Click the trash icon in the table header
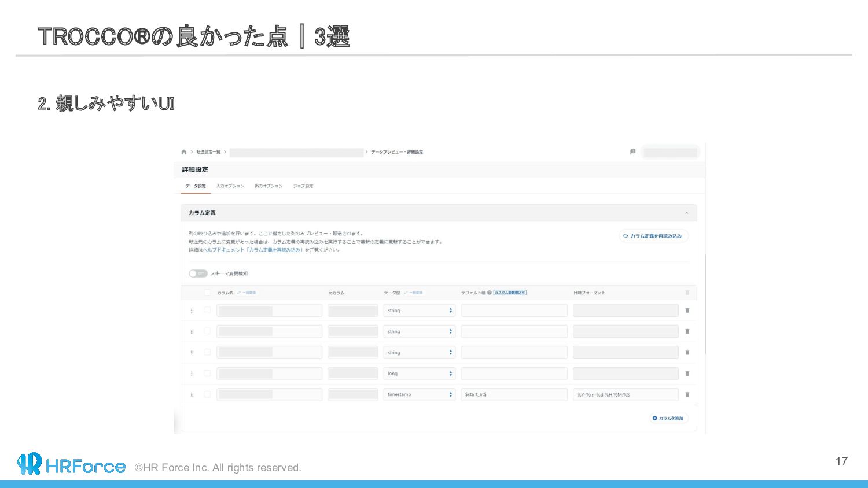This screenshot has height=488, width=868. tap(687, 293)
